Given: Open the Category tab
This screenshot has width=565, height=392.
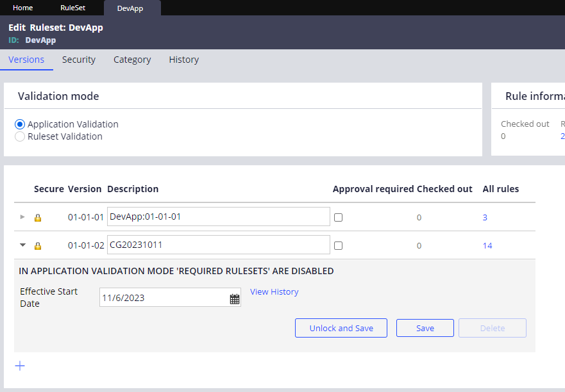Looking at the screenshot, I should coord(132,60).
